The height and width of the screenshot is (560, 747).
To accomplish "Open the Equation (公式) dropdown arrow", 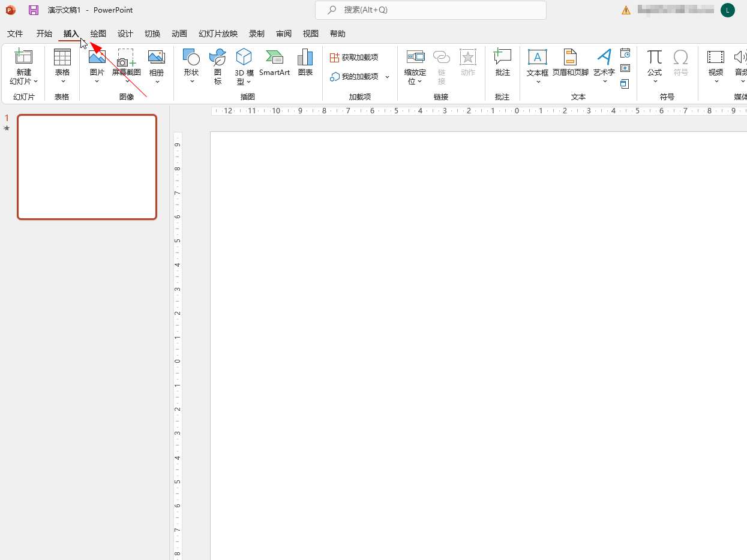I will (x=655, y=81).
